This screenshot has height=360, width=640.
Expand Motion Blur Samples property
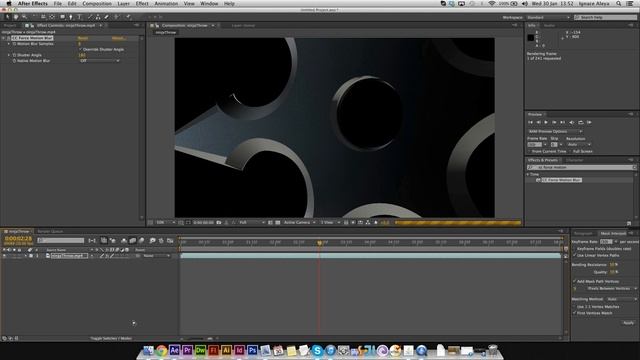[9, 44]
